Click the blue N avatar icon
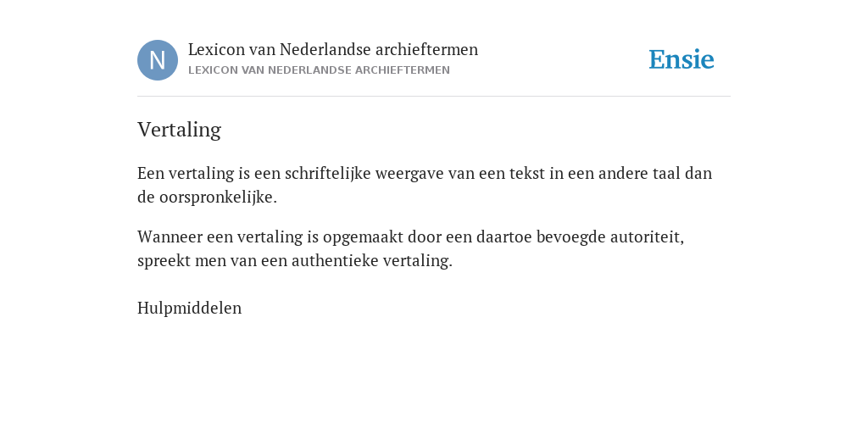This screenshot has height=434, width=868. pos(158,60)
